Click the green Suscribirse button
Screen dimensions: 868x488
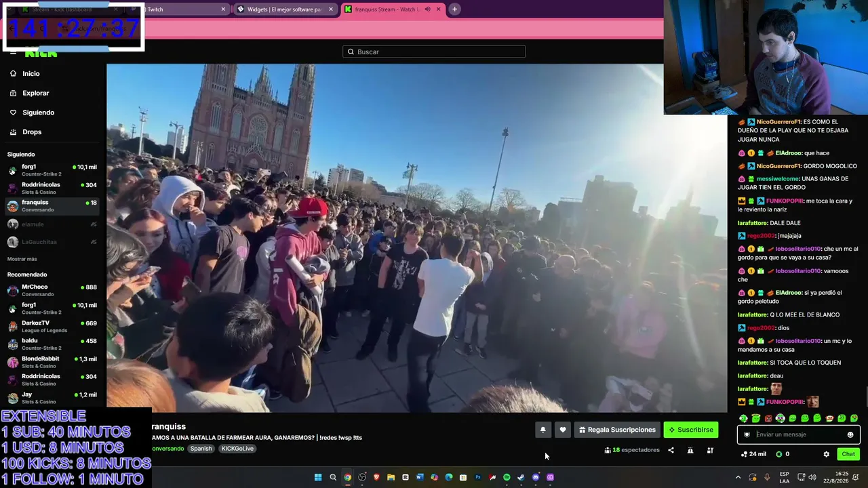click(x=691, y=430)
